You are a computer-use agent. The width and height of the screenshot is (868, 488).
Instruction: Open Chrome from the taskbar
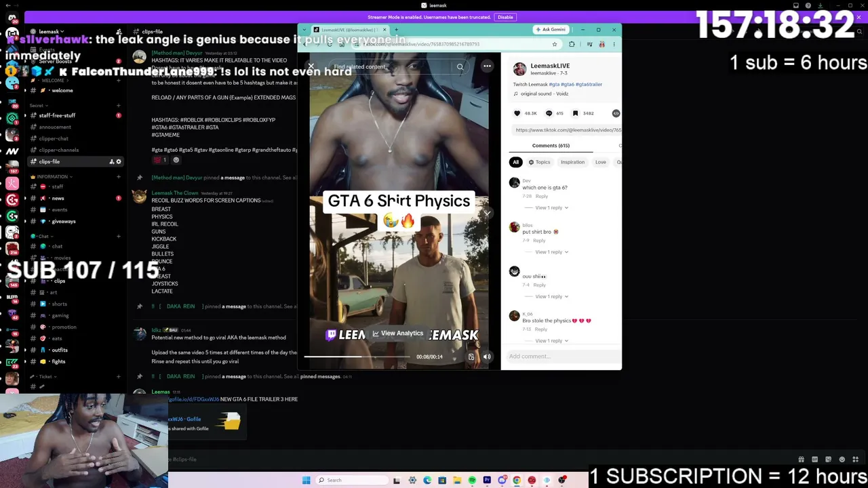(517, 481)
